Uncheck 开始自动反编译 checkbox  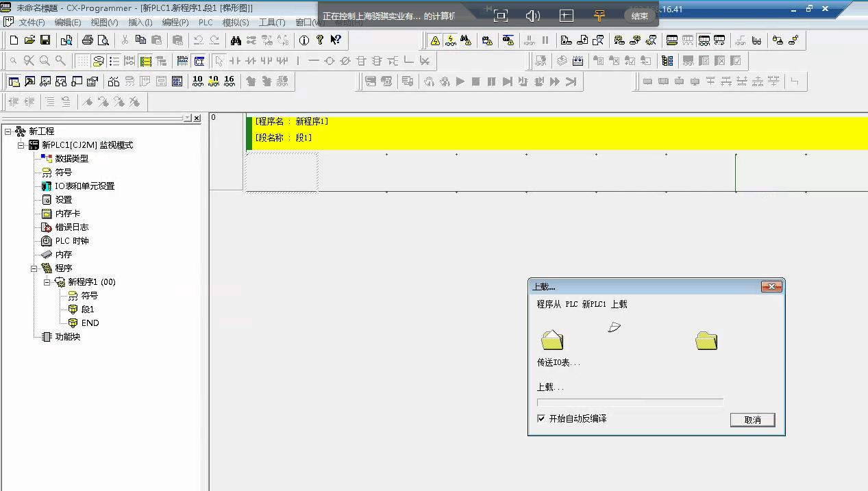point(541,418)
